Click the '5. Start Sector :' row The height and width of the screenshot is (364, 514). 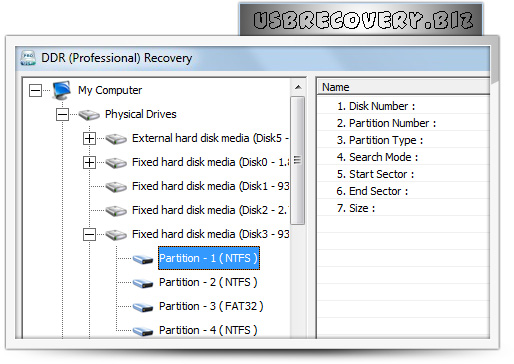[x=403, y=174]
